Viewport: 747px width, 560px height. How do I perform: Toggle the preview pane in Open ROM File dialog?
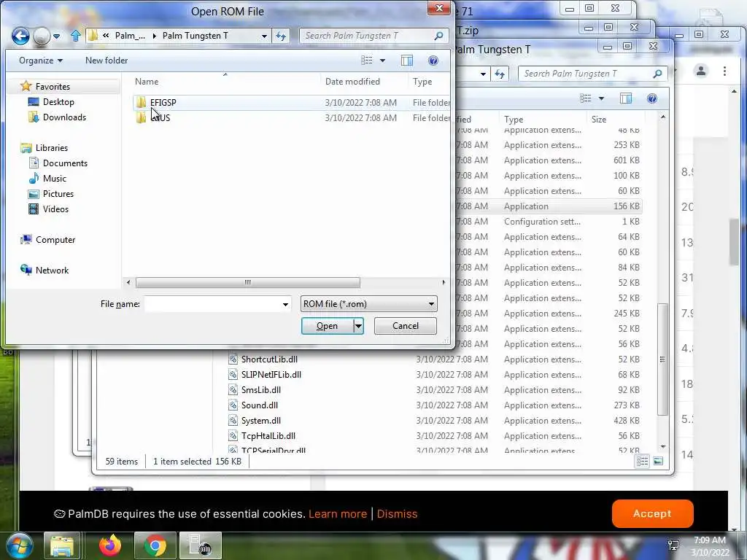coord(407,61)
